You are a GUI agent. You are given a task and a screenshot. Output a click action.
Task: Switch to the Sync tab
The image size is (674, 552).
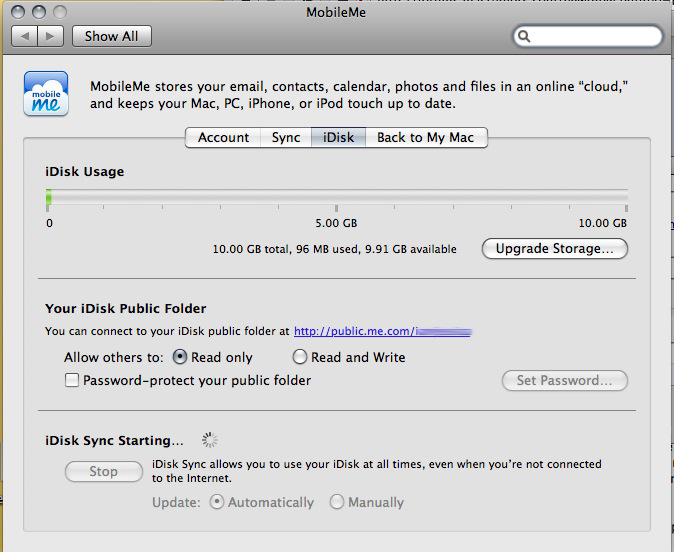tap(286, 138)
